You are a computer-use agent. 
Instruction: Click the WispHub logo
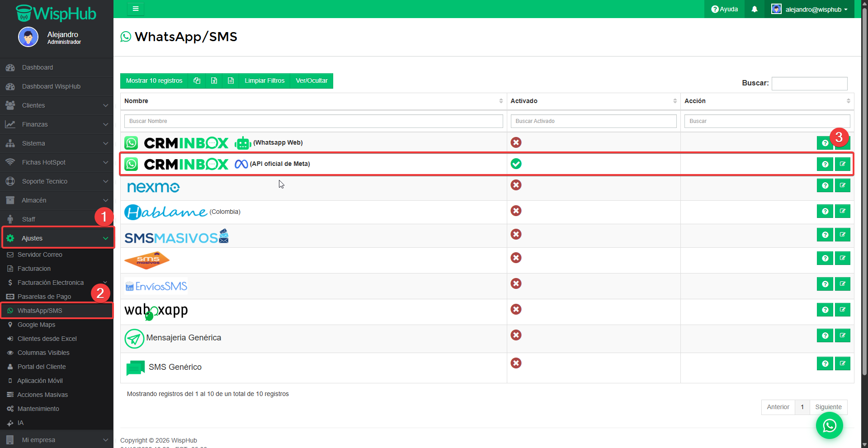click(56, 14)
